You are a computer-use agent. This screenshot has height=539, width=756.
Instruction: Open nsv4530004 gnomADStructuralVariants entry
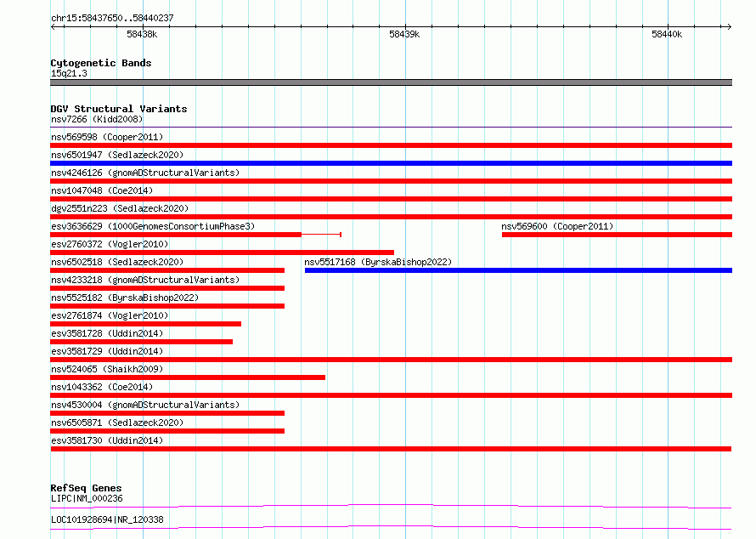(x=145, y=405)
